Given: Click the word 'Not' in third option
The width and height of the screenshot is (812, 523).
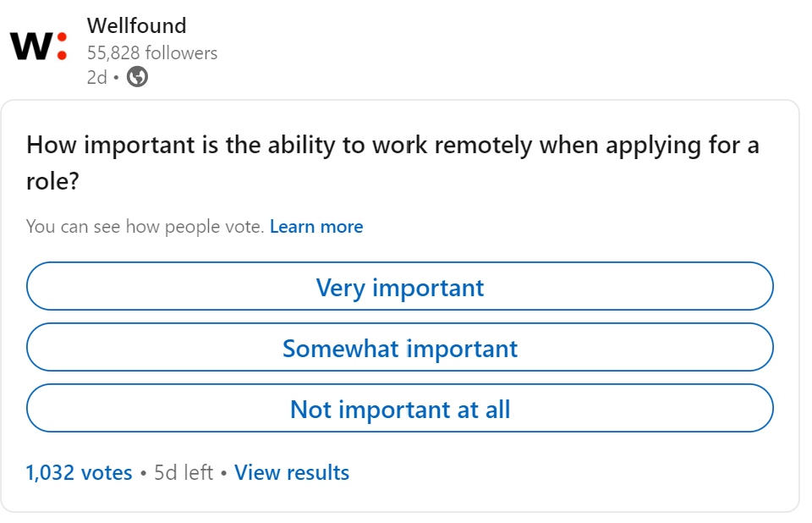Looking at the screenshot, I should [310, 410].
